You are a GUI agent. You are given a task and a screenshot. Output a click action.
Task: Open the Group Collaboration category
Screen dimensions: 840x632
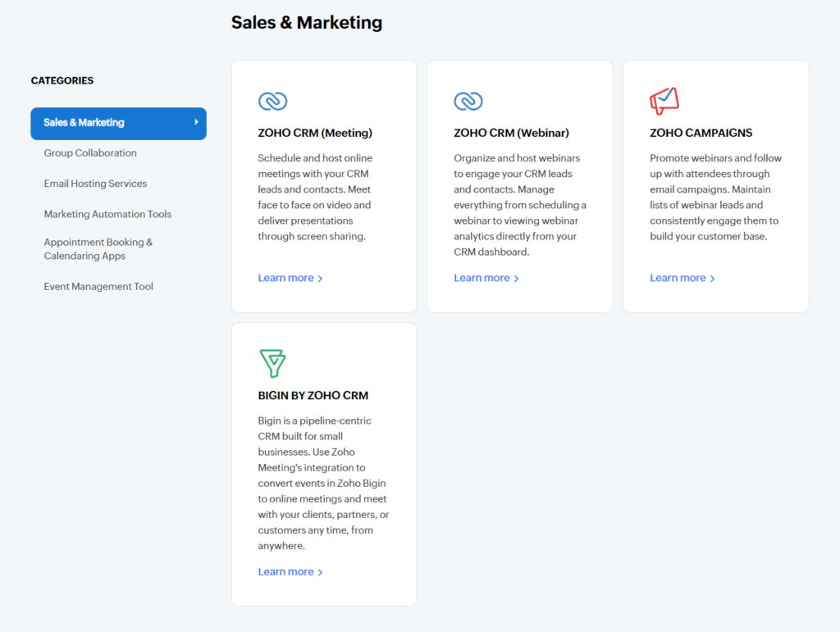coord(90,153)
